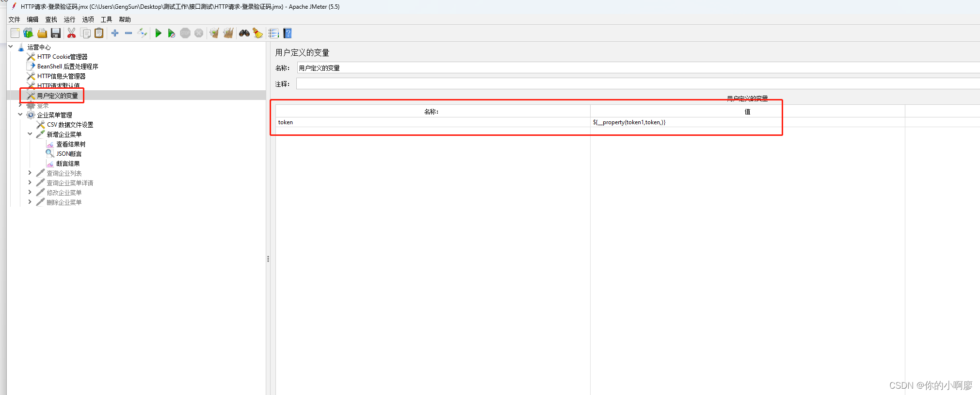Select BeanShell 后置处理程序 in the tree
Screen dimensions: 980x395
click(x=67, y=66)
